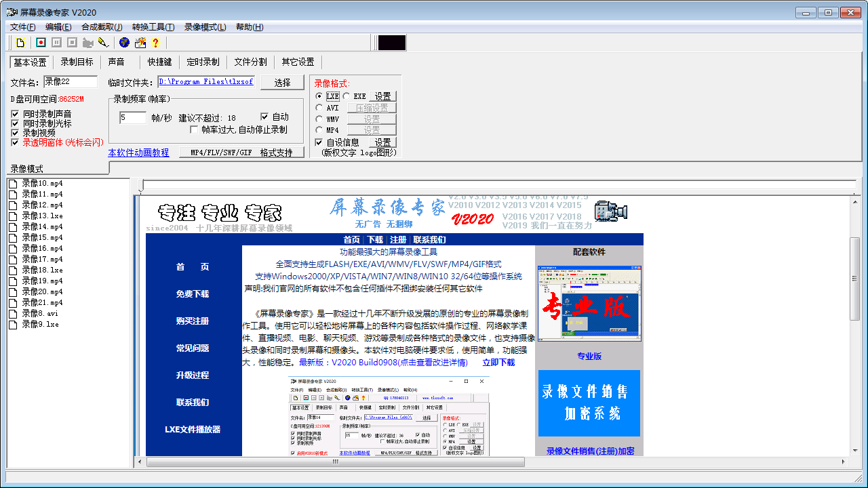Pause recording using the pause icon
Screen dimensions: 868x488
click(56, 43)
